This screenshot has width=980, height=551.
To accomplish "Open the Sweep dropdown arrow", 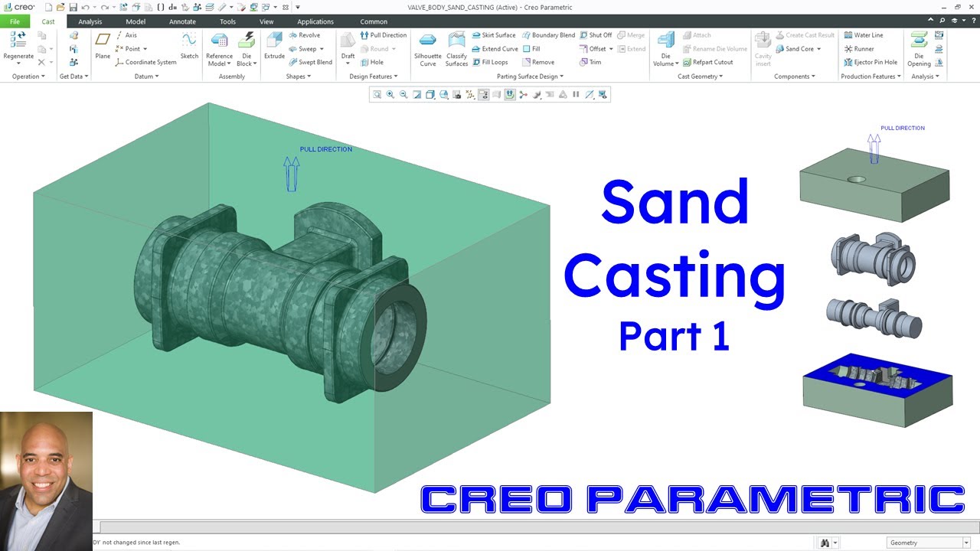I will (x=322, y=49).
